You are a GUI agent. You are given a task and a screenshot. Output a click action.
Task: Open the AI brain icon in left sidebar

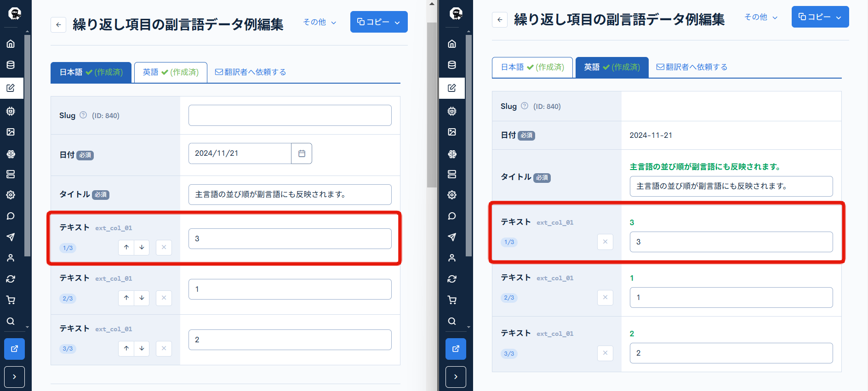click(x=11, y=154)
